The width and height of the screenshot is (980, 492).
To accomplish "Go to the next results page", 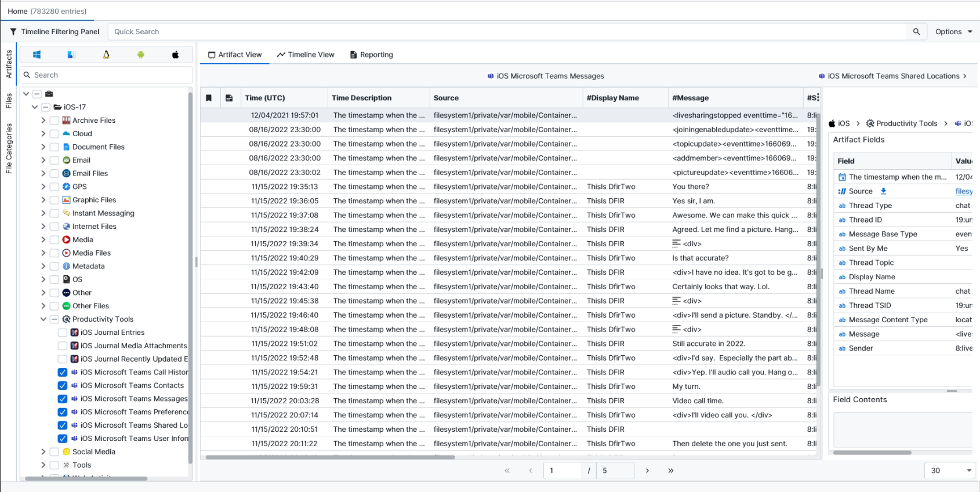I will [647, 471].
